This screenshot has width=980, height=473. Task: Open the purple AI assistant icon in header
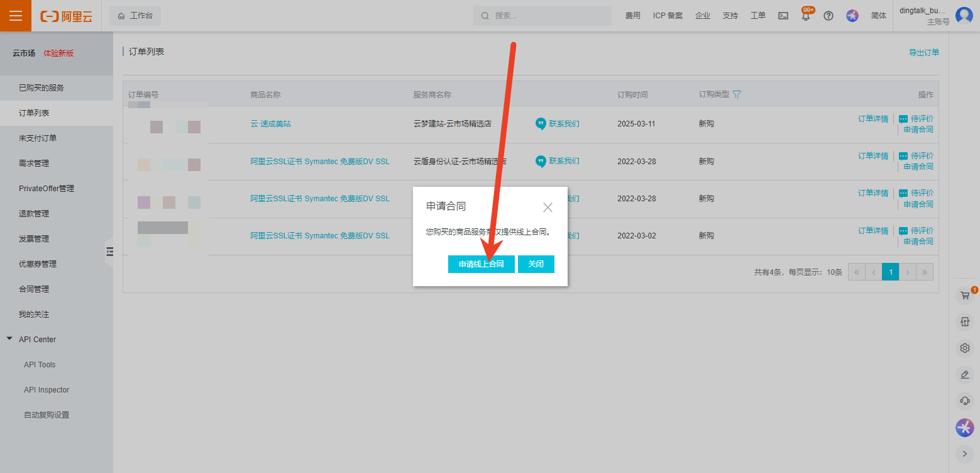coord(852,16)
